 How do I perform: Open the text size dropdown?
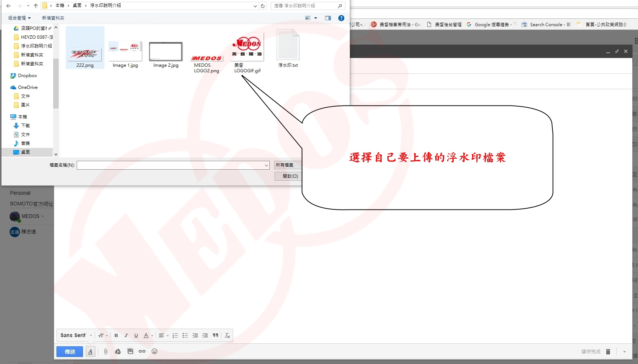(103, 335)
